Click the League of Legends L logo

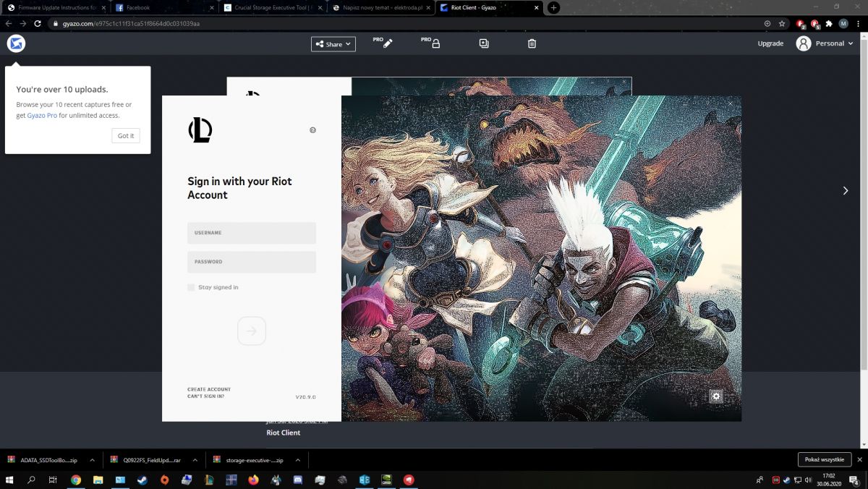pos(200,130)
